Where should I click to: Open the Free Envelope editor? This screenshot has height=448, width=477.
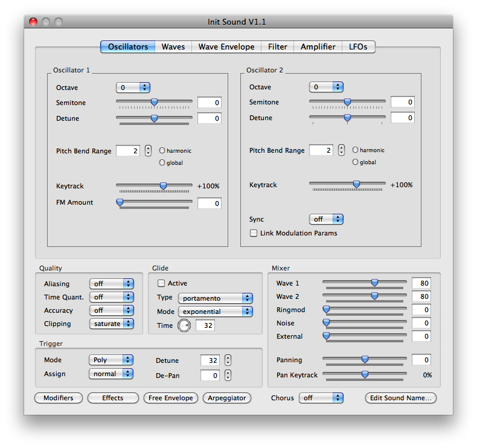point(171,398)
